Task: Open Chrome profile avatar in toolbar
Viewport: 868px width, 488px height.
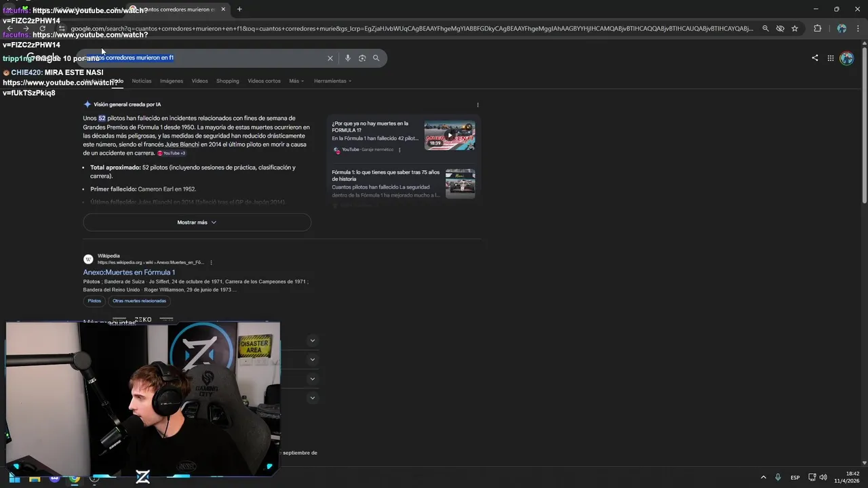Action: pos(842,28)
